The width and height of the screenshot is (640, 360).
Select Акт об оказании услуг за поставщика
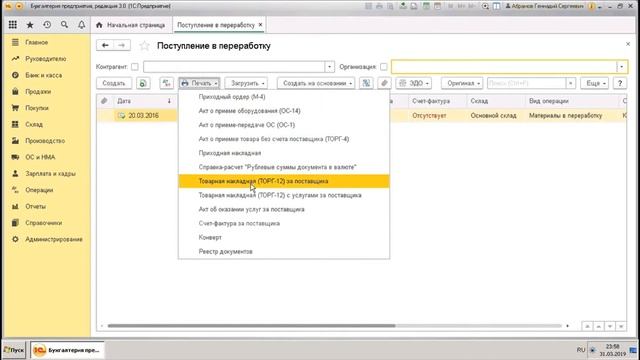284,209
